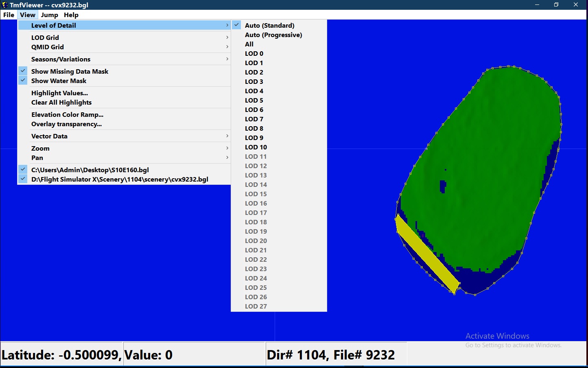588x368 pixels.
Task: Choose All levels of detail
Action: point(279,44)
